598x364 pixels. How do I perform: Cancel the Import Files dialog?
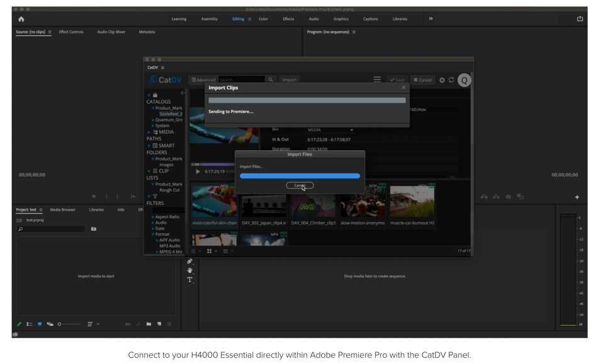300,185
